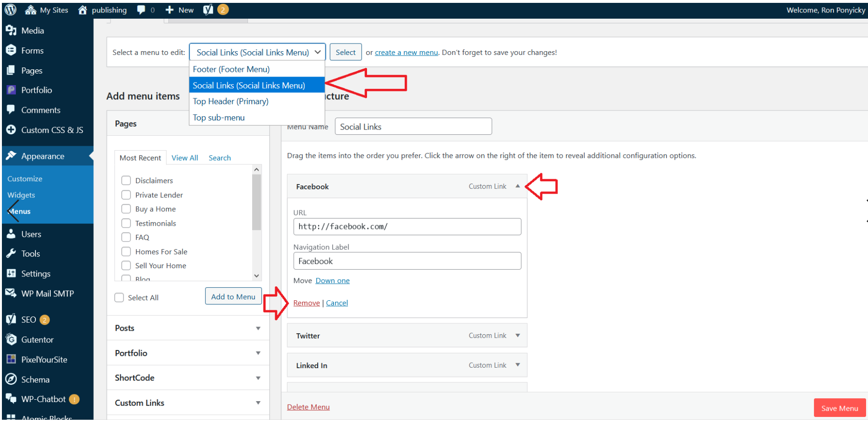This screenshot has width=868, height=426.
Task: Expand the Twitter menu item arrow
Action: (x=518, y=336)
